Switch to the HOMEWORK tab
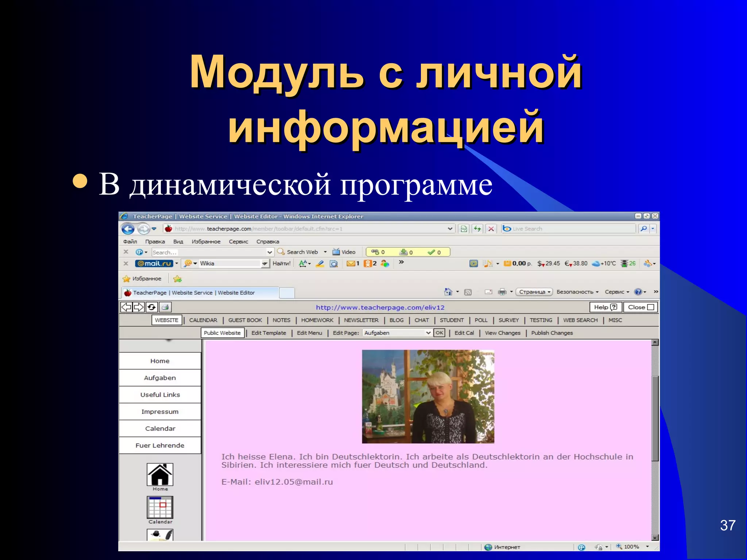This screenshot has width=747, height=560. coord(317,320)
